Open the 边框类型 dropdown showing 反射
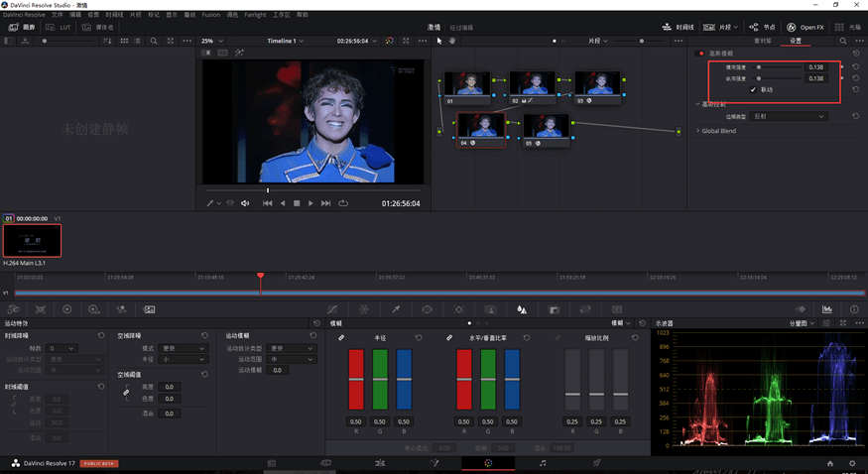Screen dimensions: 868x474 coord(790,116)
